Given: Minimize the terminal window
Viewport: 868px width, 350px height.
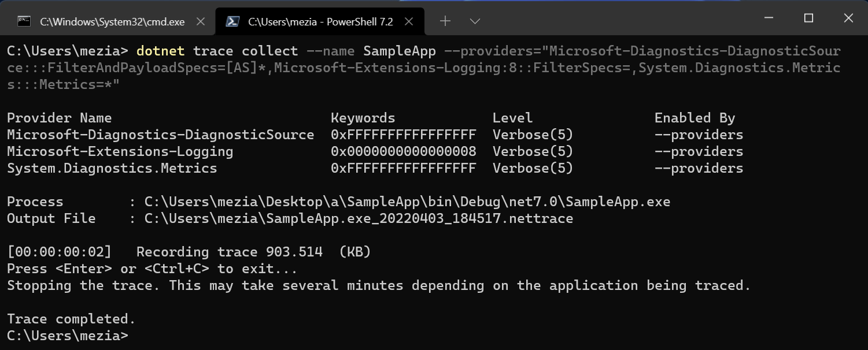Looking at the screenshot, I should (x=769, y=18).
